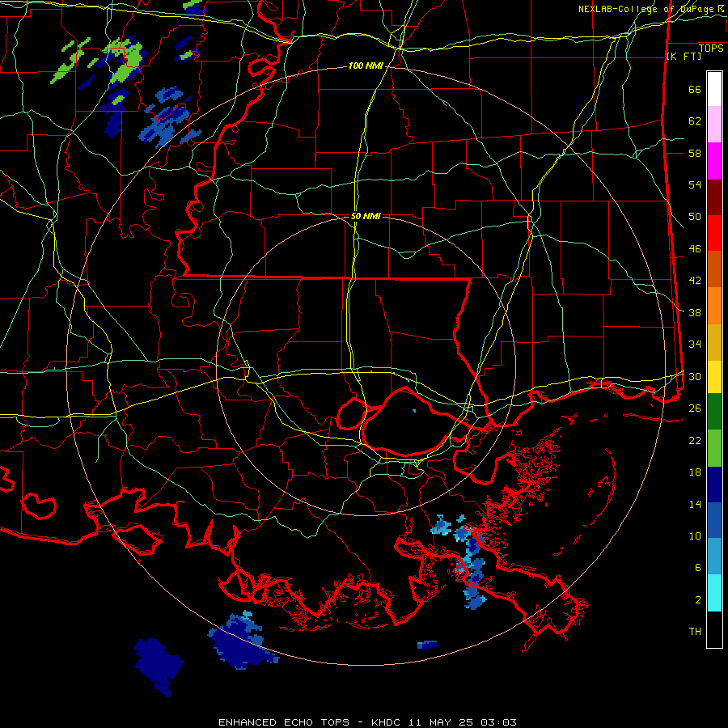Select the 50 NMI range ring label

pos(366,216)
